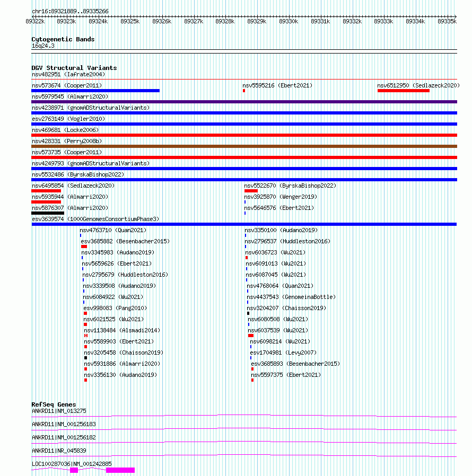This screenshot has height=476, width=472.
Task: Click the nsv3925870 (Wenger2019) label
Action: (x=281, y=197)
